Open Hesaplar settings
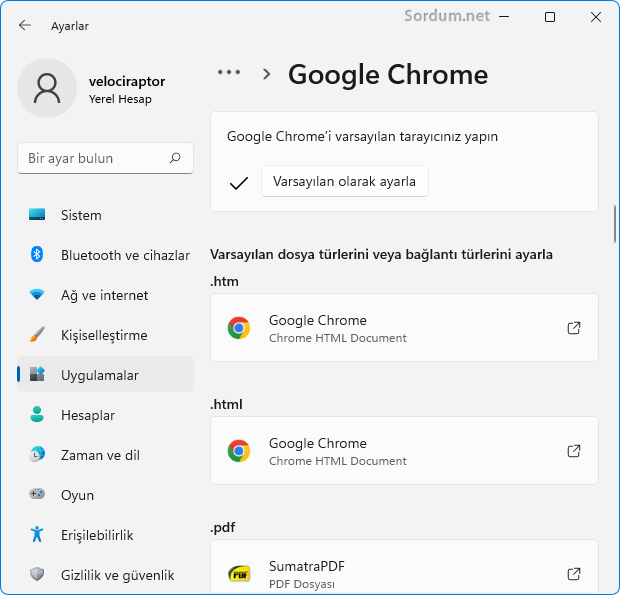 tap(106, 415)
